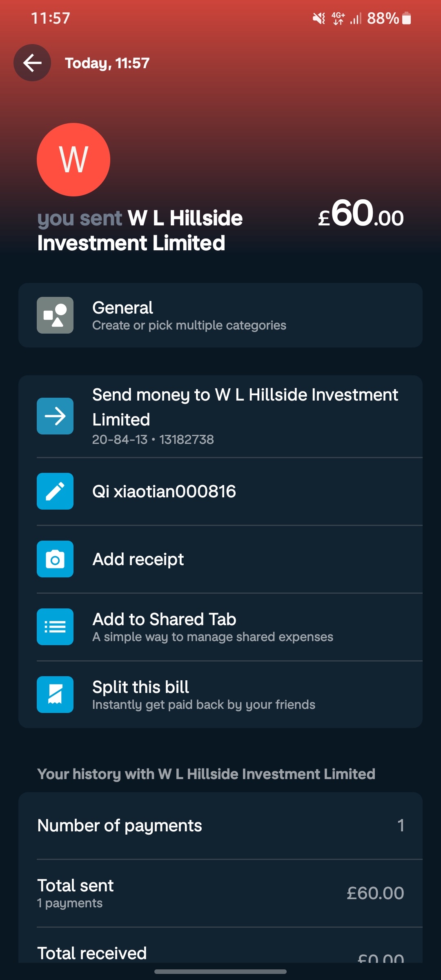Tap the £60.00 transaction amount
The image size is (441, 980).
[x=361, y=214]
